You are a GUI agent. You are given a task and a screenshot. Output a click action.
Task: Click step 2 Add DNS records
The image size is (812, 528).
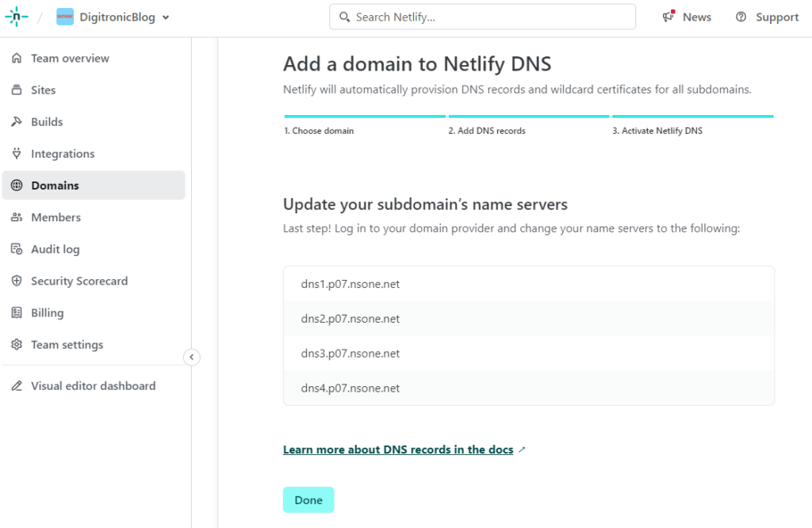tap(487, 131)
